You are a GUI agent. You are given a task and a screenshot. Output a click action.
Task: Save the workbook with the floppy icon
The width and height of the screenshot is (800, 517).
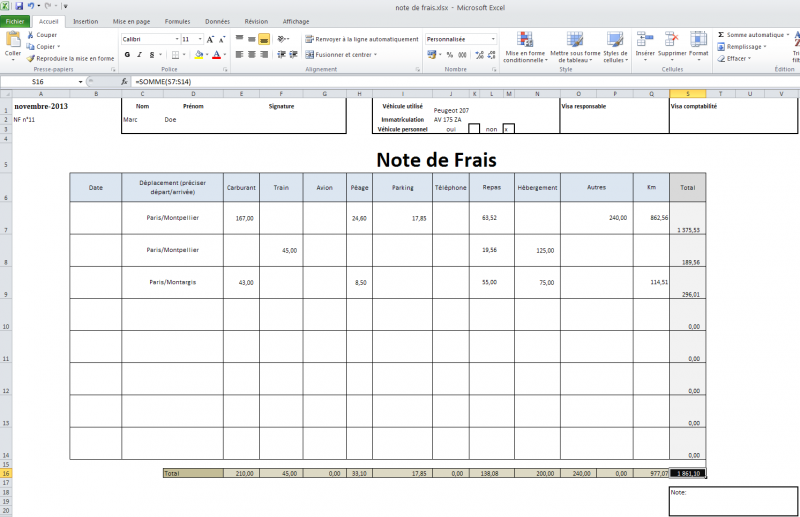point(19,7)
